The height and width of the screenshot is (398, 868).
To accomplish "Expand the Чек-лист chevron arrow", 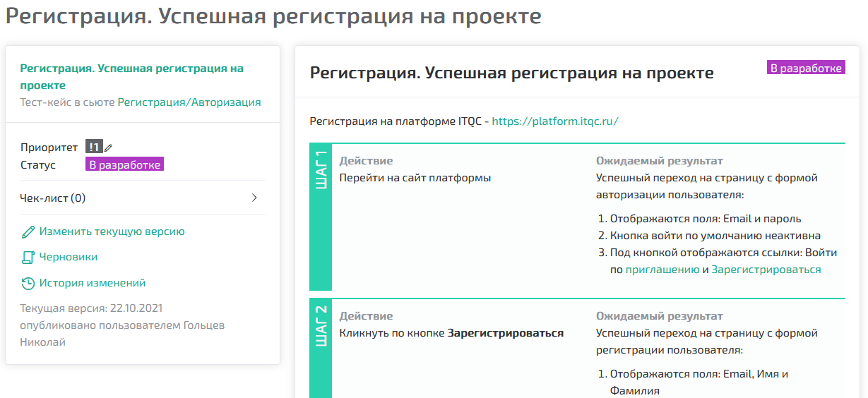I will click(254, 198).
